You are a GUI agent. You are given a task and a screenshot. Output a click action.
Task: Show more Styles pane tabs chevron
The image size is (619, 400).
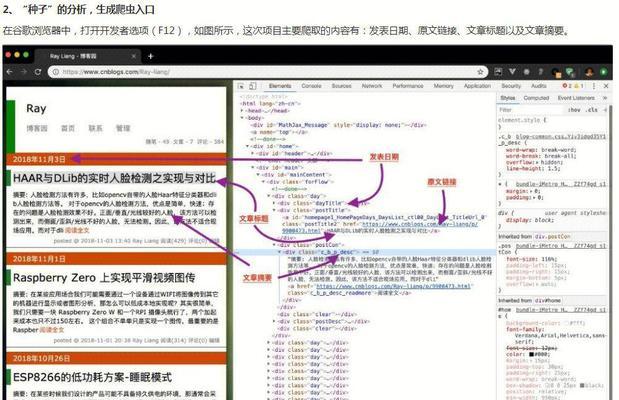tap(604, 98)
